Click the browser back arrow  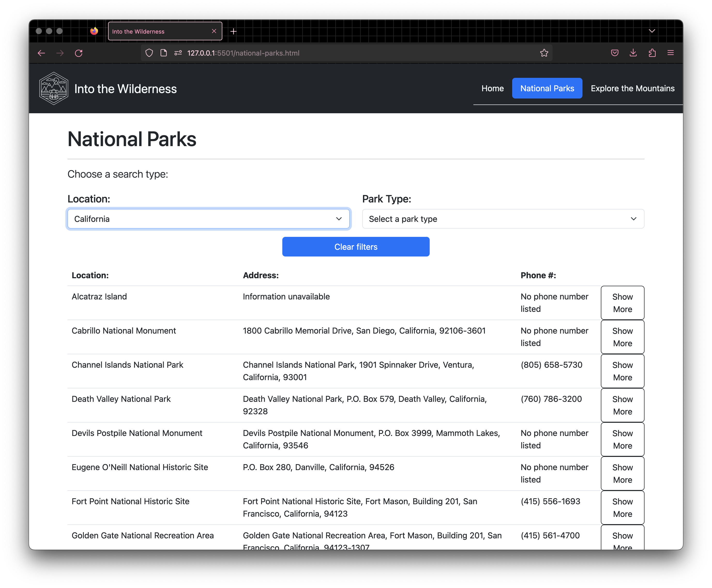[41, 53]
